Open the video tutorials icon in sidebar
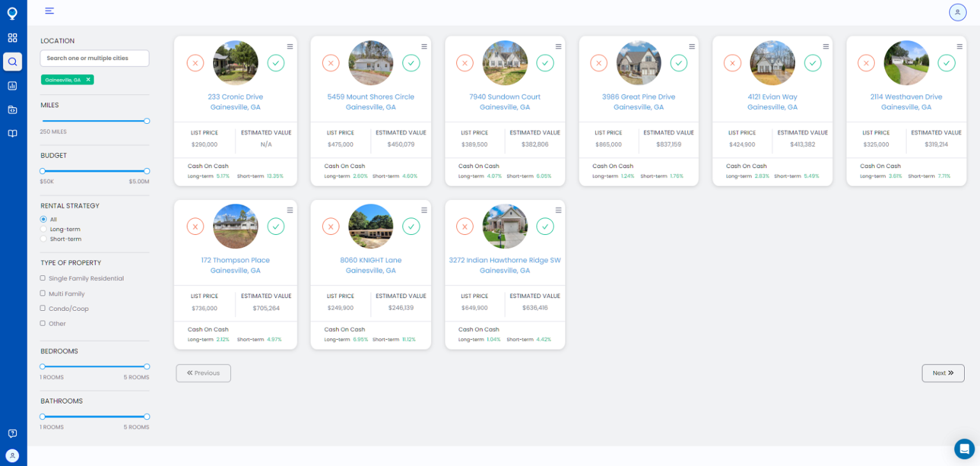Viewport: 980px width, 466px height. pyautogui.click(x=12, y=110)
